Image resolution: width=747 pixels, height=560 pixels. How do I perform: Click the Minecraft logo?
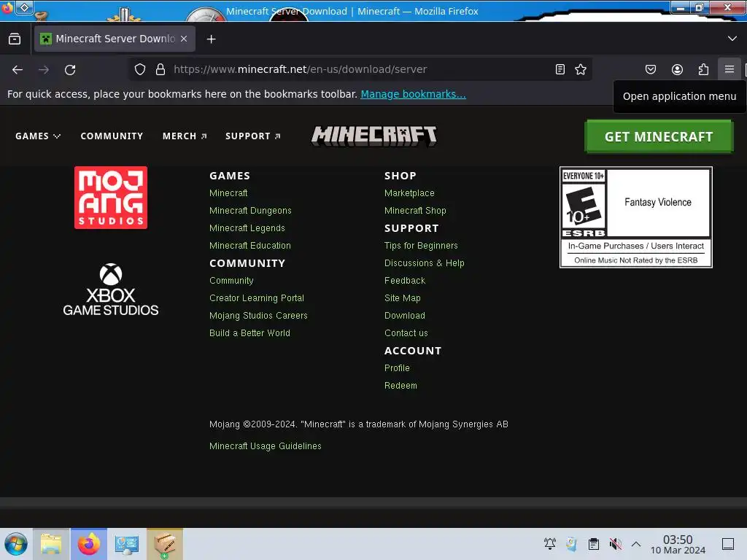point(374,136)
